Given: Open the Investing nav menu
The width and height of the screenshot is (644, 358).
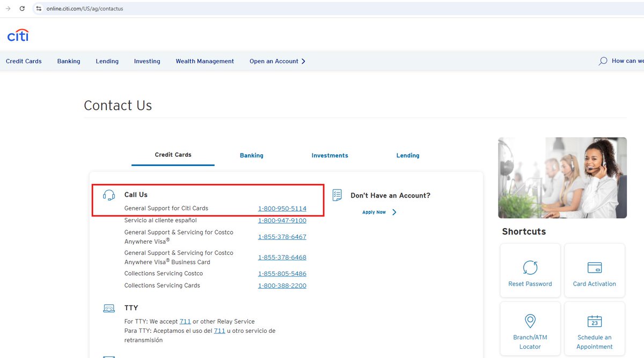Looking at the screenshot, I should point(147,61).
